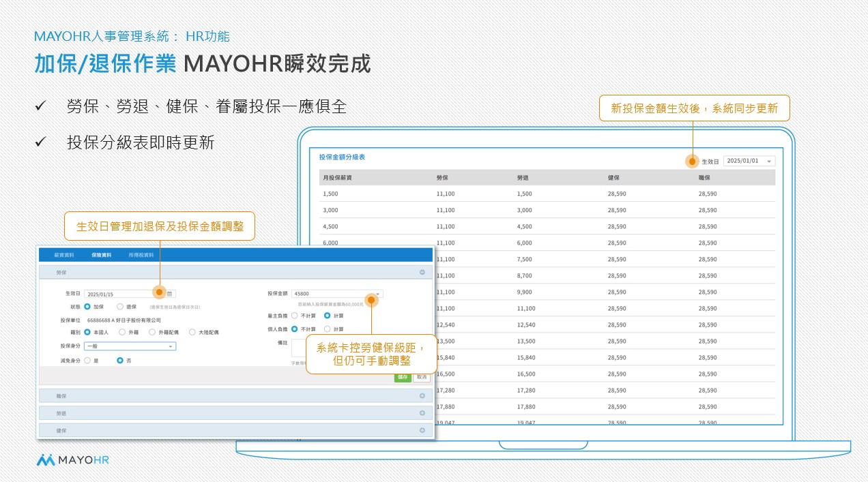
Task: Expand the 勞退 section via its plus icon
Action: tap(422, 413)
